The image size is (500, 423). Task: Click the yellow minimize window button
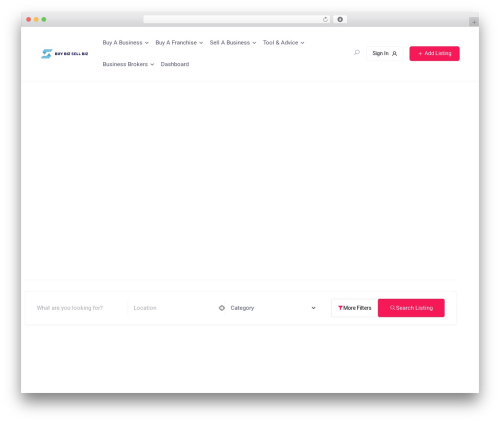coord(36,19)
